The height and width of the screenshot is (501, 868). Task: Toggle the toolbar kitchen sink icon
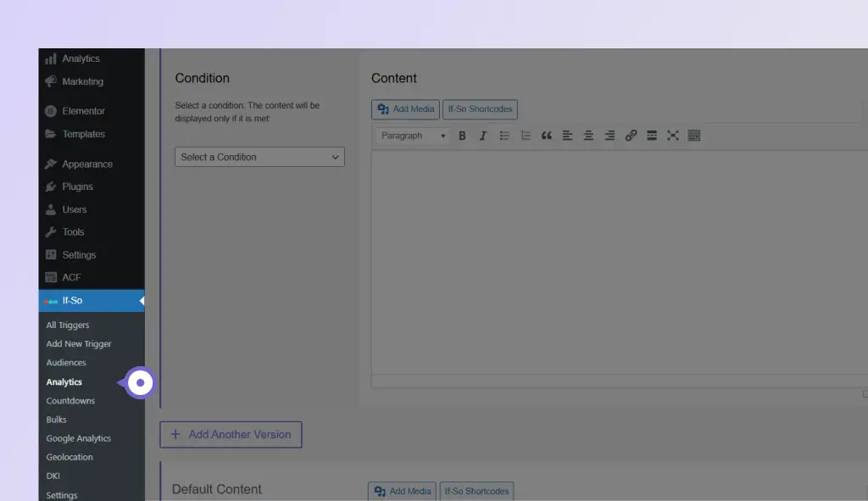coord(693,136)
